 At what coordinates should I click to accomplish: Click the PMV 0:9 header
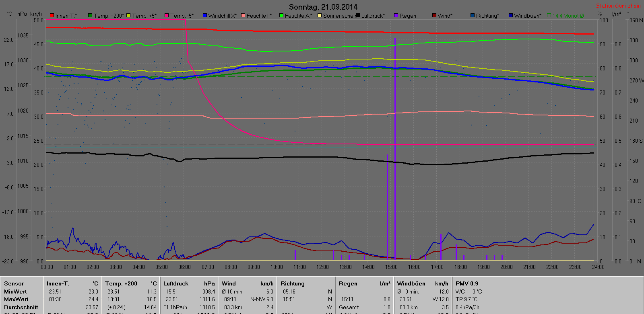coord(467,283)
